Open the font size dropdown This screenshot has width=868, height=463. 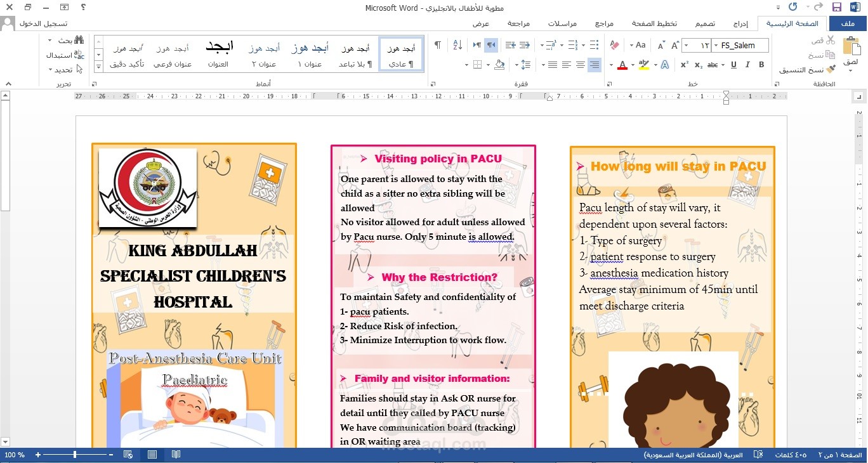tap(686, 46)
